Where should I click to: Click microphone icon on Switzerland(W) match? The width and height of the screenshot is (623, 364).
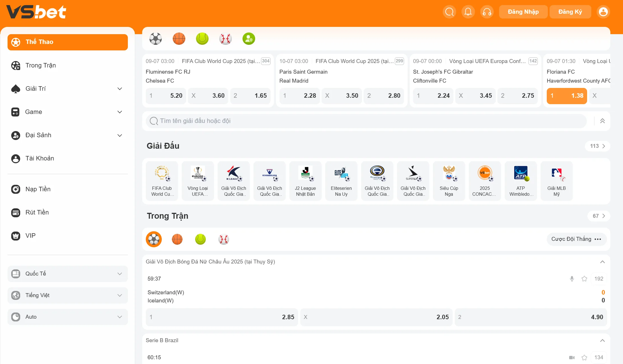tap(572, 279)
